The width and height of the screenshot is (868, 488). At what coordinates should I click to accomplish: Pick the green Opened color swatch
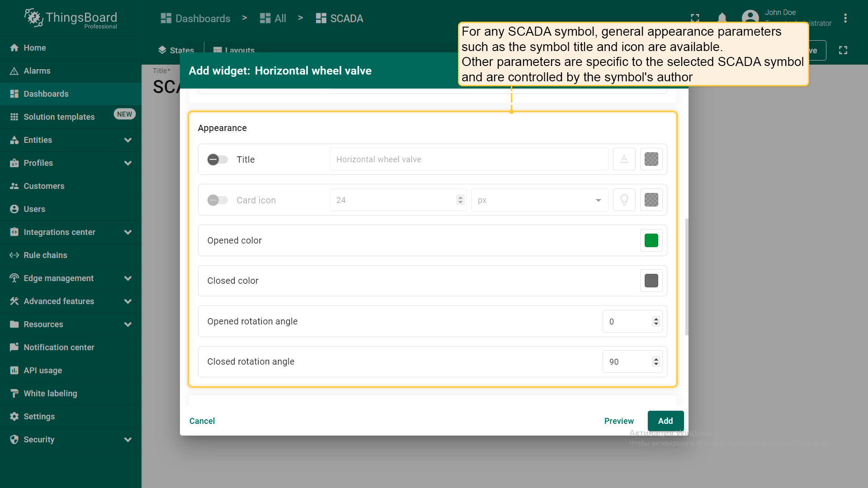[651, 240]
